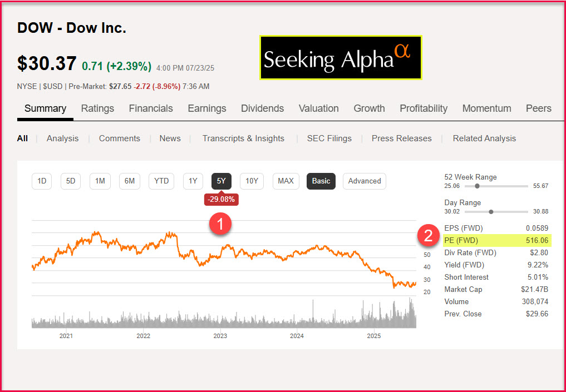The image size is (566, 392).
Task: Switch chart to 1D range
Action: (42, 181)
